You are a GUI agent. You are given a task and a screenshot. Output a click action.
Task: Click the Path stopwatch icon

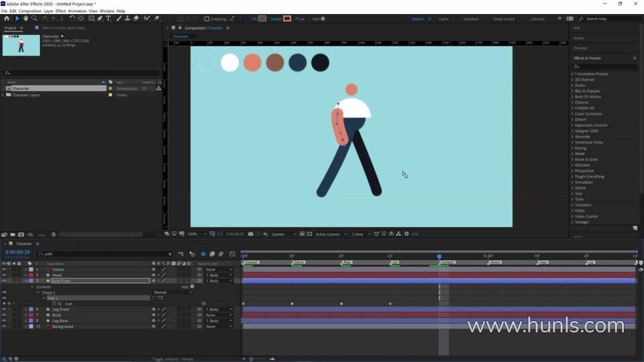[x=54, y=304]
